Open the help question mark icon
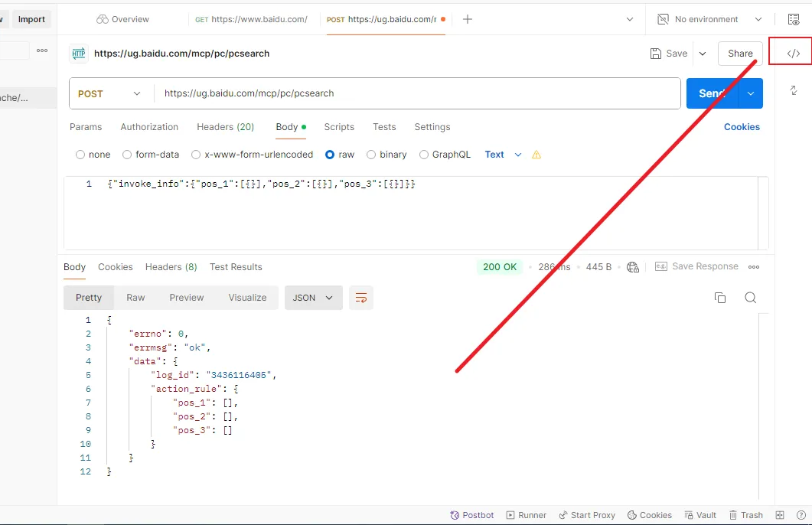812x525 pixels. point(801,515)
